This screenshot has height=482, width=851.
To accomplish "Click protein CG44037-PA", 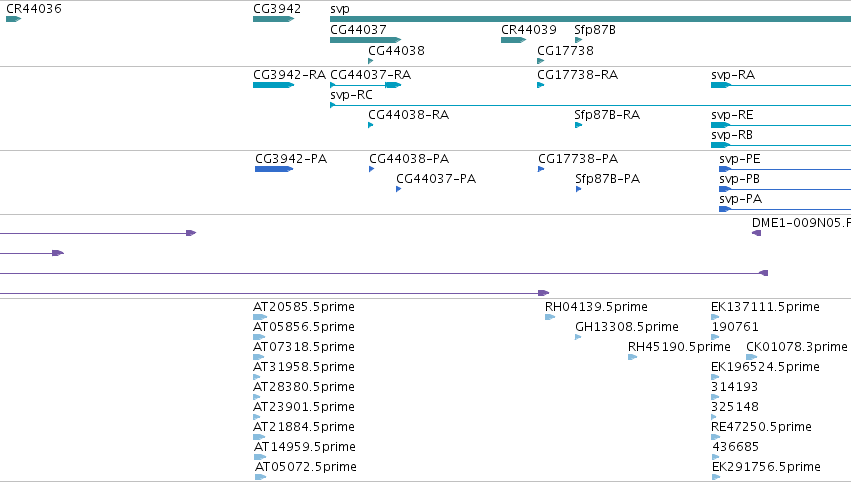I will (399, 189).
